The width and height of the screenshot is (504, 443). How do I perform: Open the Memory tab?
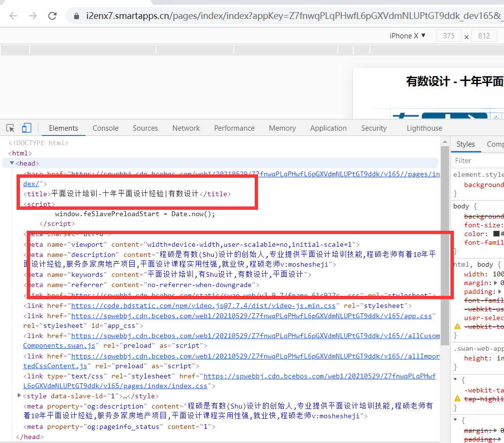tap(282, 128)
